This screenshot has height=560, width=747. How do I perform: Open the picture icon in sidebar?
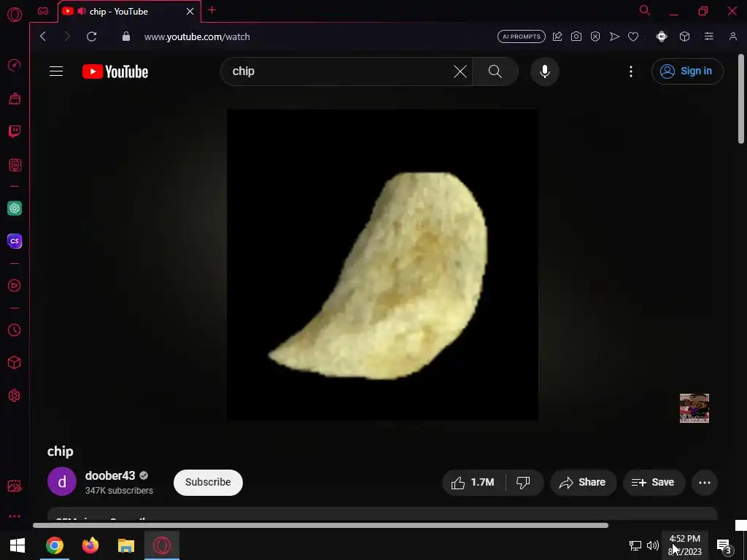(x=15, y=486)
